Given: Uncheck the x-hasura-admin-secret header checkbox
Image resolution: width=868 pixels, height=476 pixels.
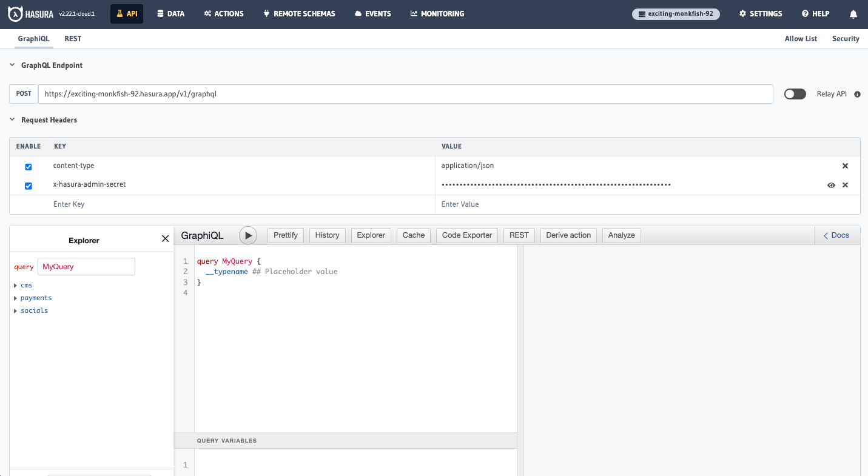Looking at the screenshot, I should point(28,186).
